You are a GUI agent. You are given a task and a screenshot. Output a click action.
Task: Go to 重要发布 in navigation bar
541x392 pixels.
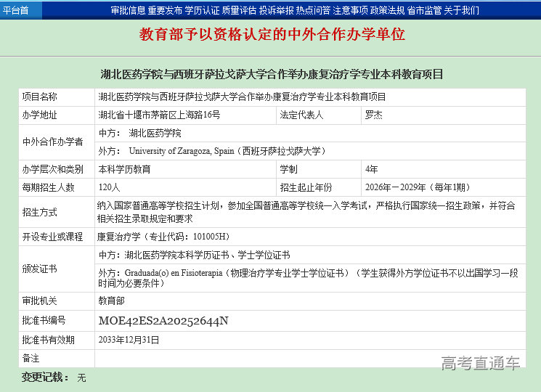coord(165,10)
